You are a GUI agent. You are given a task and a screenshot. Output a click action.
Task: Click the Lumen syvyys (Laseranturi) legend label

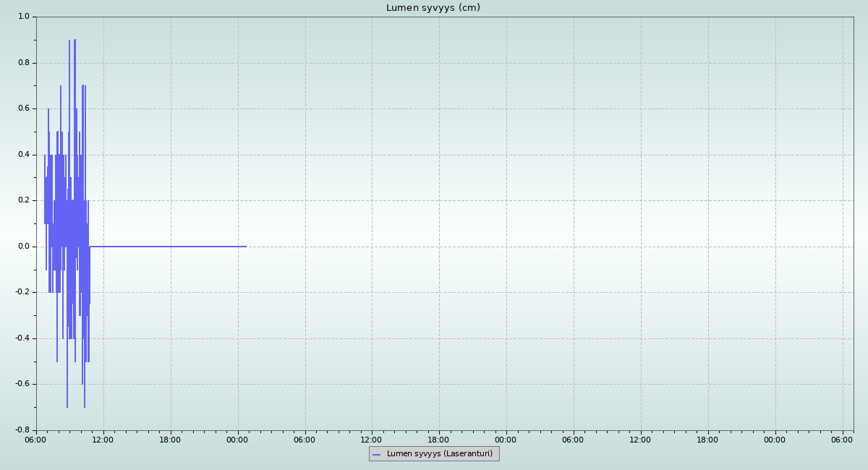440,454
